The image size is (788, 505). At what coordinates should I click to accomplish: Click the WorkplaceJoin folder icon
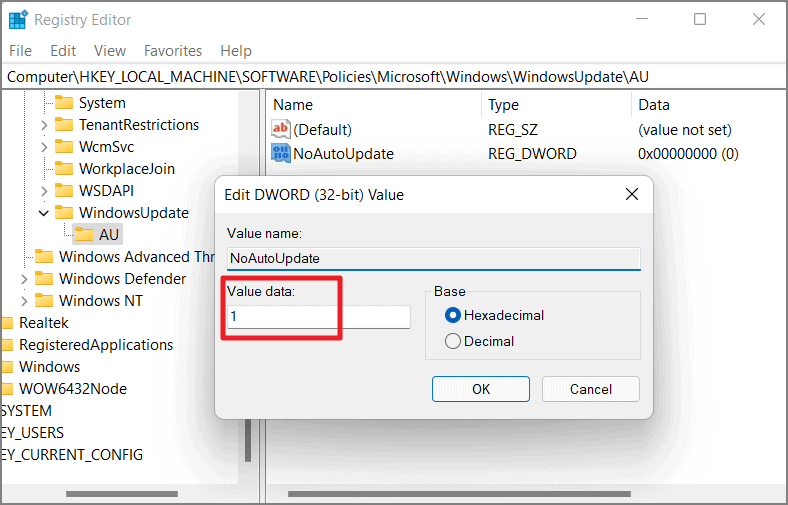[x=64, y=169]
